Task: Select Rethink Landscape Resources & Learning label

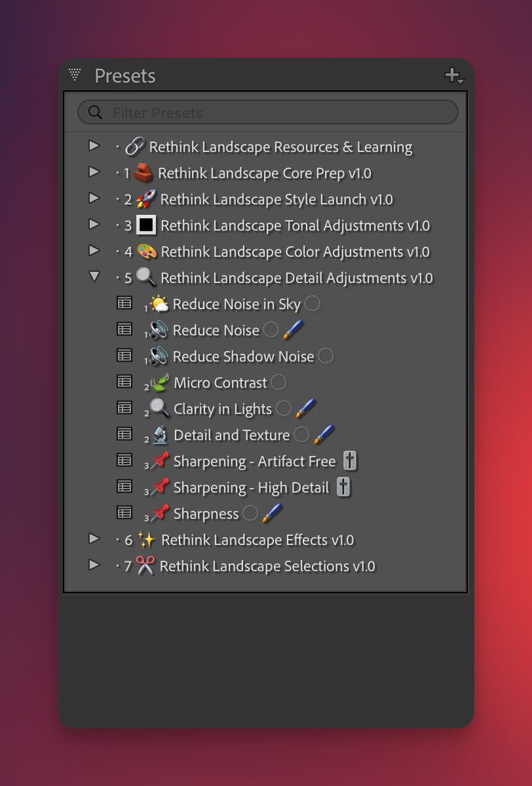Action: click(281, 147)
